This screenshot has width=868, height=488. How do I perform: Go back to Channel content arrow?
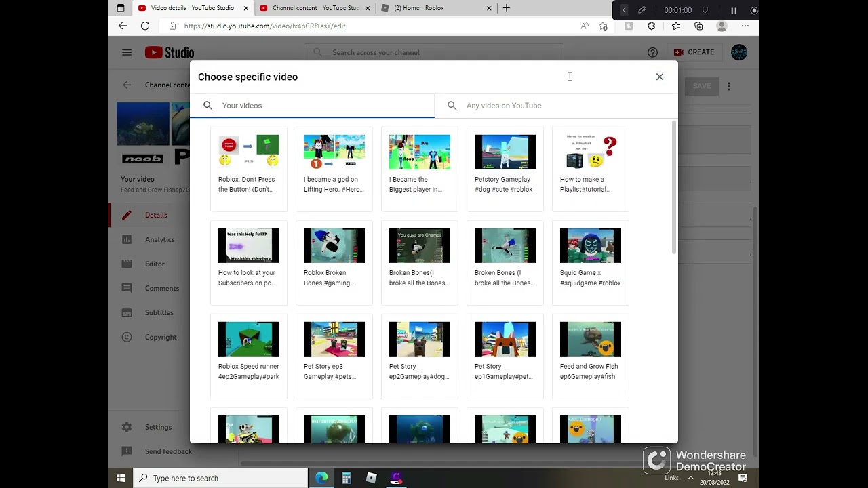tap(127, 85)
